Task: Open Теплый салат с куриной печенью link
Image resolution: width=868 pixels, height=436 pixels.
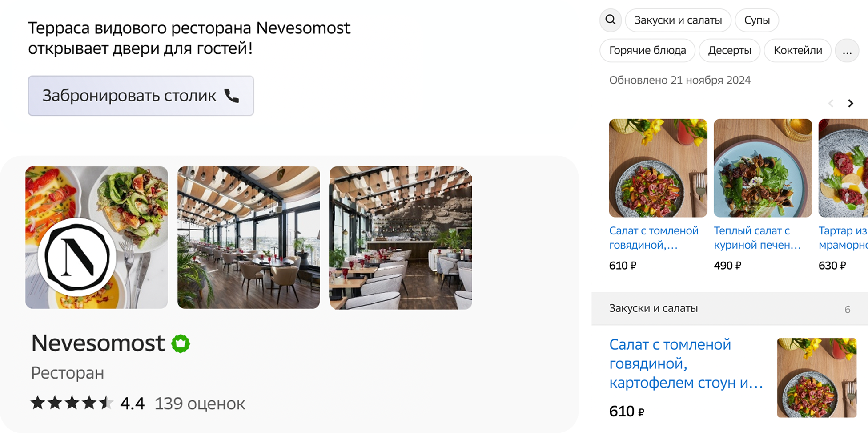Action: 757,238
